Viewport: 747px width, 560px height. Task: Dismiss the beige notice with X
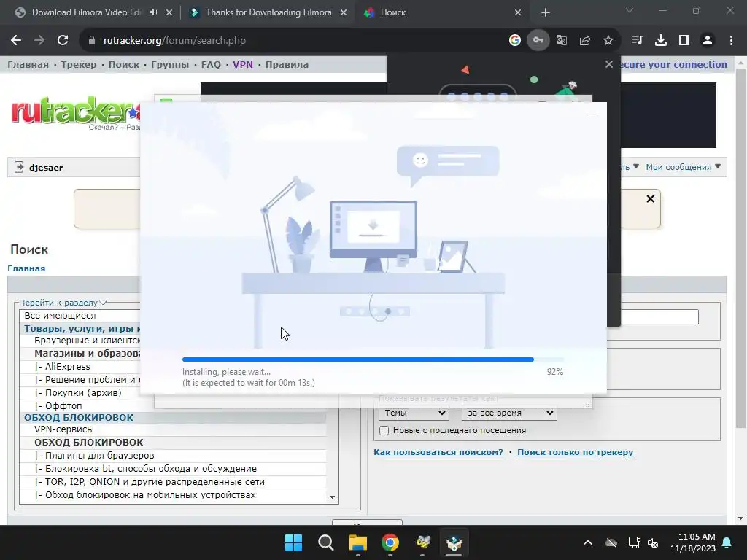[650, 198]
